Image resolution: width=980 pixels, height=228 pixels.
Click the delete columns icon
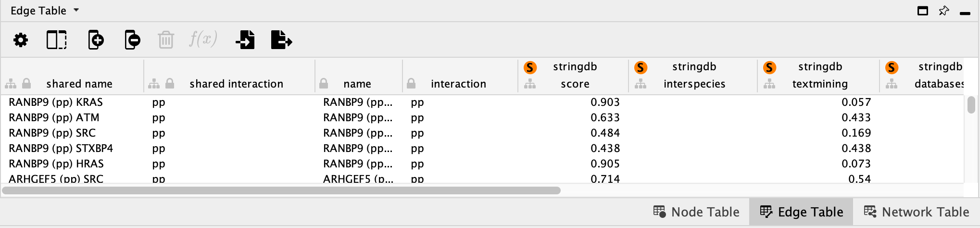pos(132,40)
